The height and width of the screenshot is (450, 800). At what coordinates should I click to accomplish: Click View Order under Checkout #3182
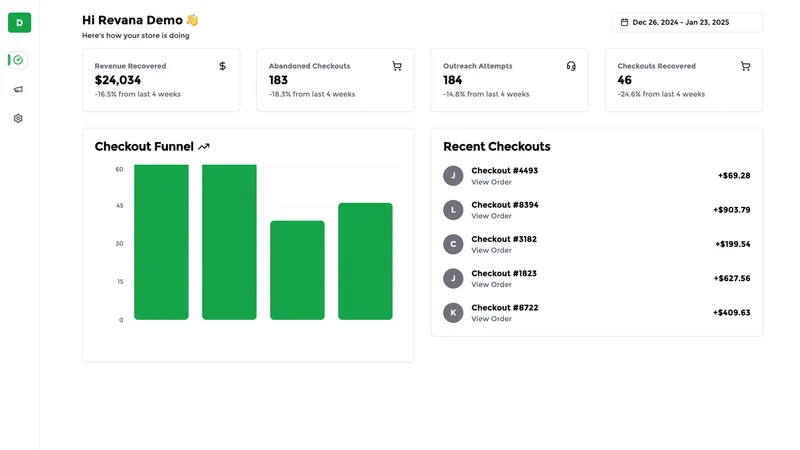491,251
